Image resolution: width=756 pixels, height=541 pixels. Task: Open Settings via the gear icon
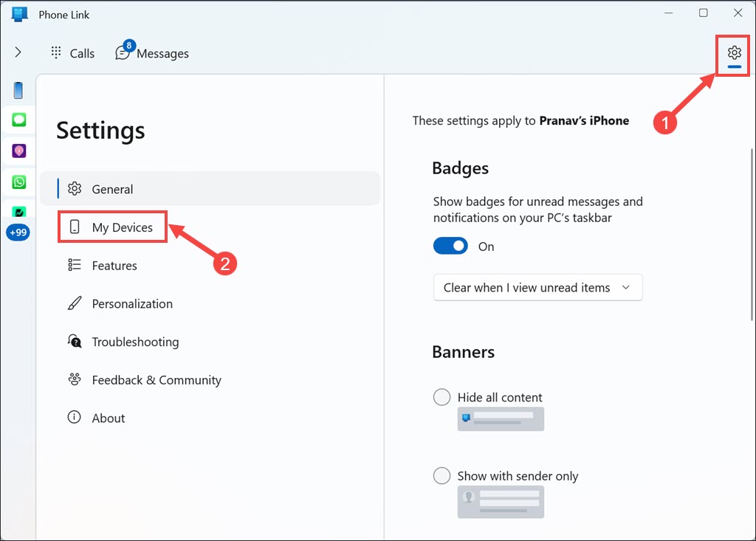733,53
